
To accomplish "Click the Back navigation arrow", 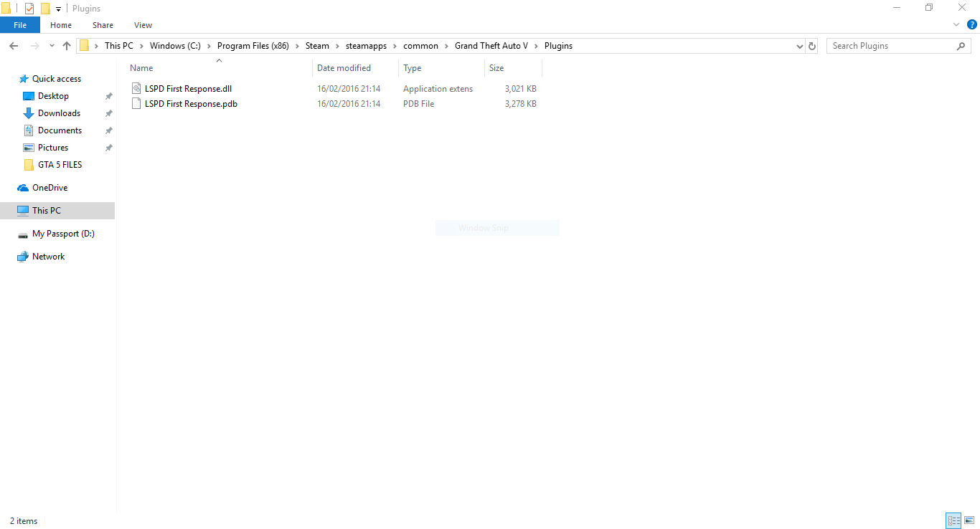I will coord(13,46).
